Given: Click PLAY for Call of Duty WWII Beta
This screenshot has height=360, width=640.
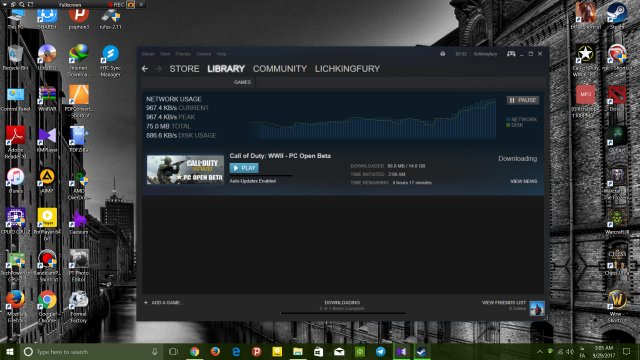Looking at the screenshot, I should point(244,168).
